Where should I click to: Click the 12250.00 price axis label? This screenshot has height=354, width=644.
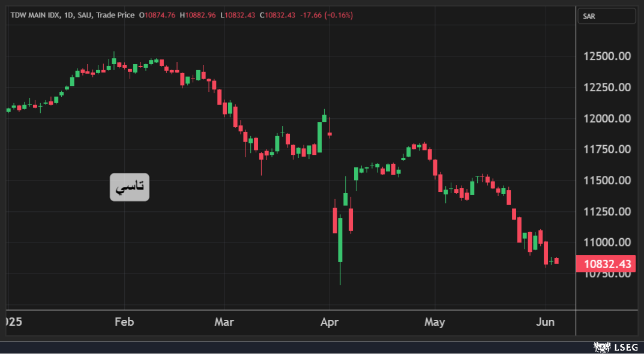[607, 88]
